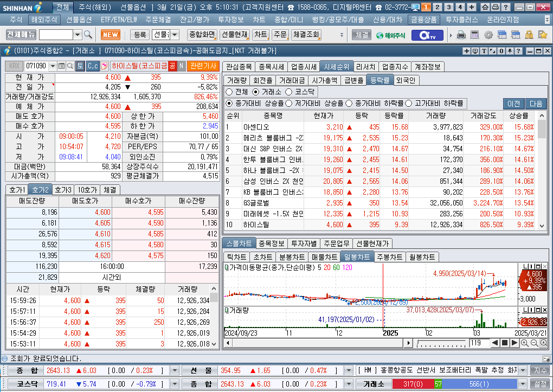553x392 pixels.
Task: Click status bar icon at message row end
Action: [546, 359]
